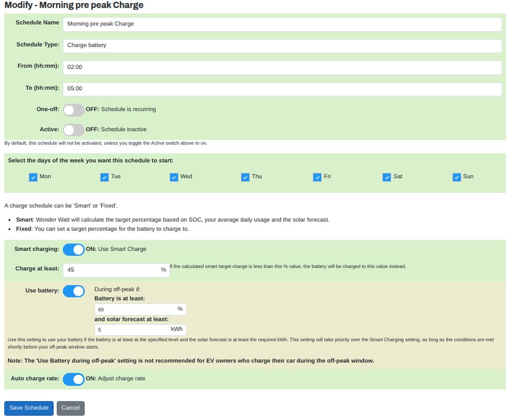Uncheck the Fri checkbox
523x420 pixels.
coord(317,177)
